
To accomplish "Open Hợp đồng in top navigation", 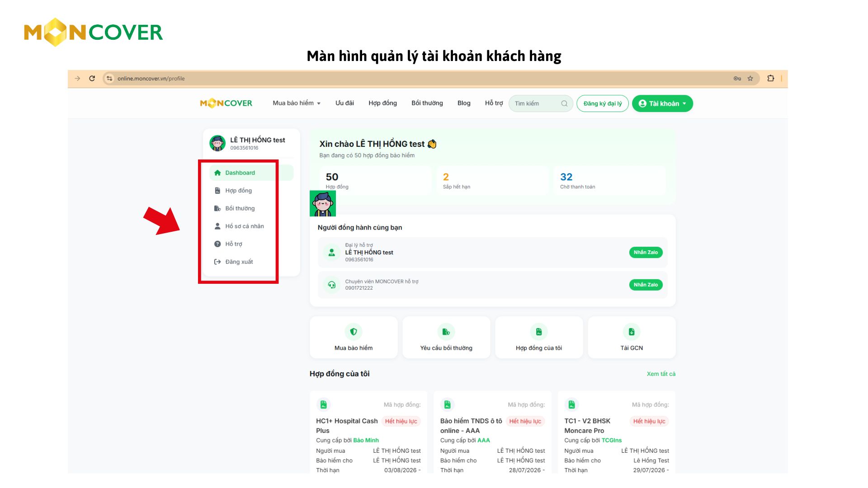I will tap(382, 103).
